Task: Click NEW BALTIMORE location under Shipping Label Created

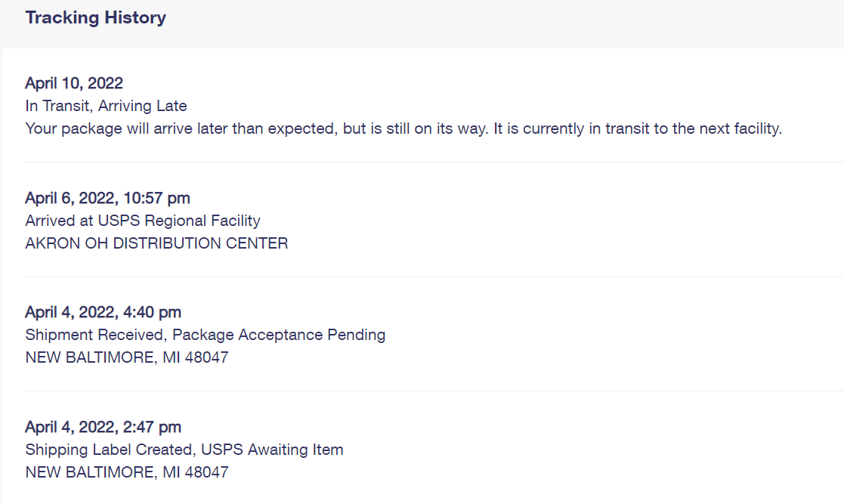Action: 127,472
